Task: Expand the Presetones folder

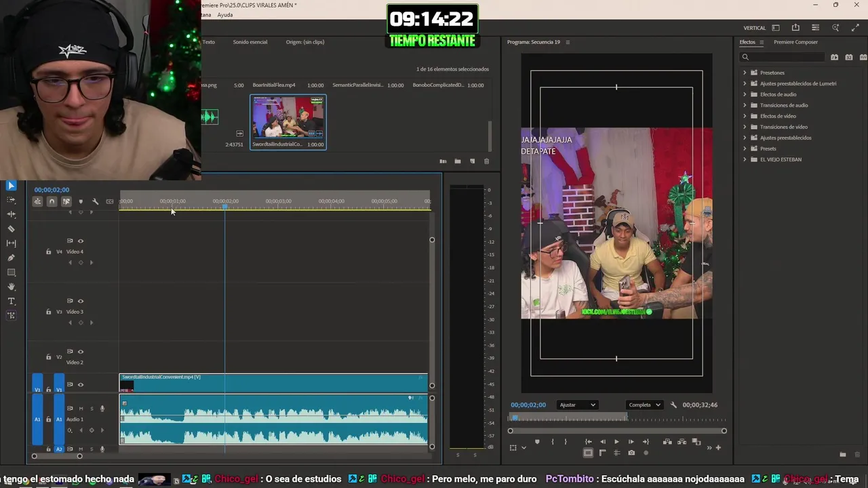Action: (745, 73)
